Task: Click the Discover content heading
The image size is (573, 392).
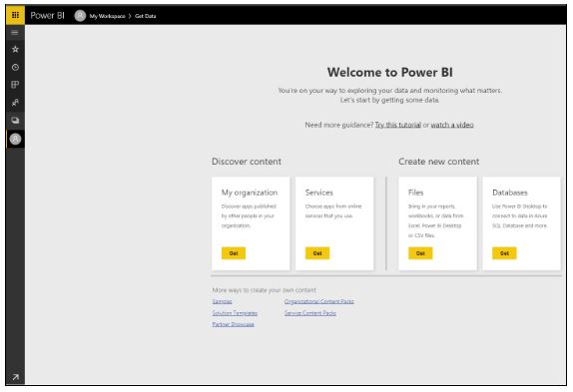Action: (x=247, y=162)
